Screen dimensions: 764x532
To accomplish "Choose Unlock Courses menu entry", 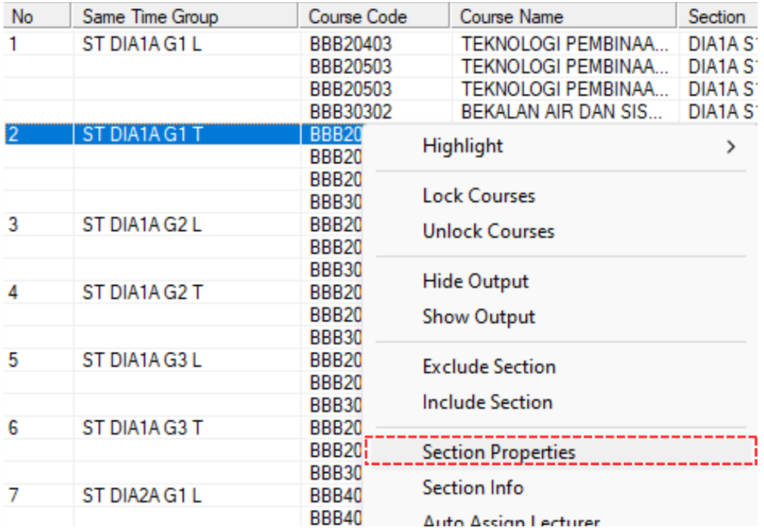I will pos(488,231).
